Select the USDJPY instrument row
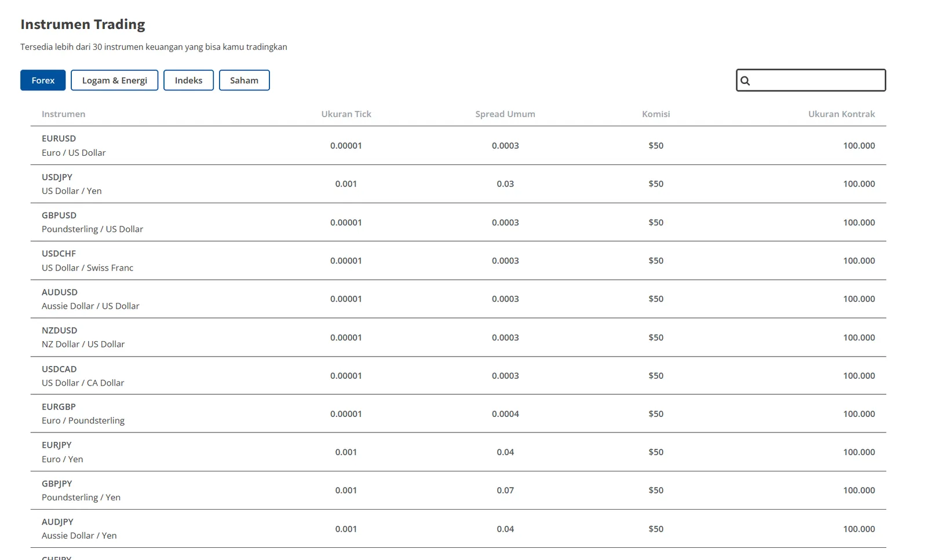The width and height of the screenshot is (927, 560). pos(458,184)
